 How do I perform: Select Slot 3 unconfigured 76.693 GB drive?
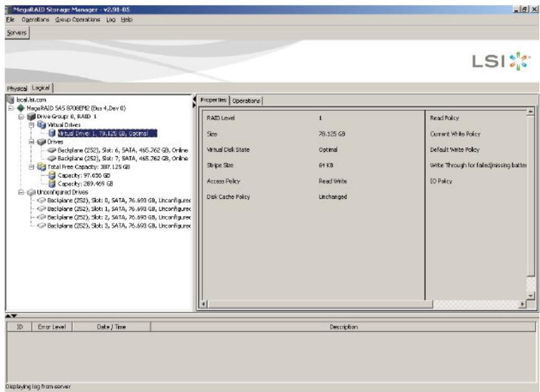tap(119, 226)
